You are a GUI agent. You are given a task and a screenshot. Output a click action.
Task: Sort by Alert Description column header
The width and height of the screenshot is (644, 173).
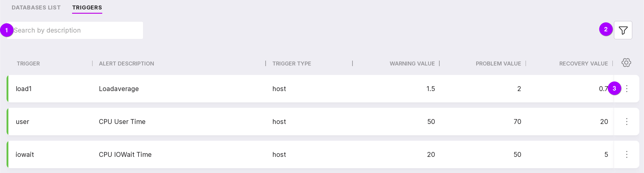click(126, 64)
